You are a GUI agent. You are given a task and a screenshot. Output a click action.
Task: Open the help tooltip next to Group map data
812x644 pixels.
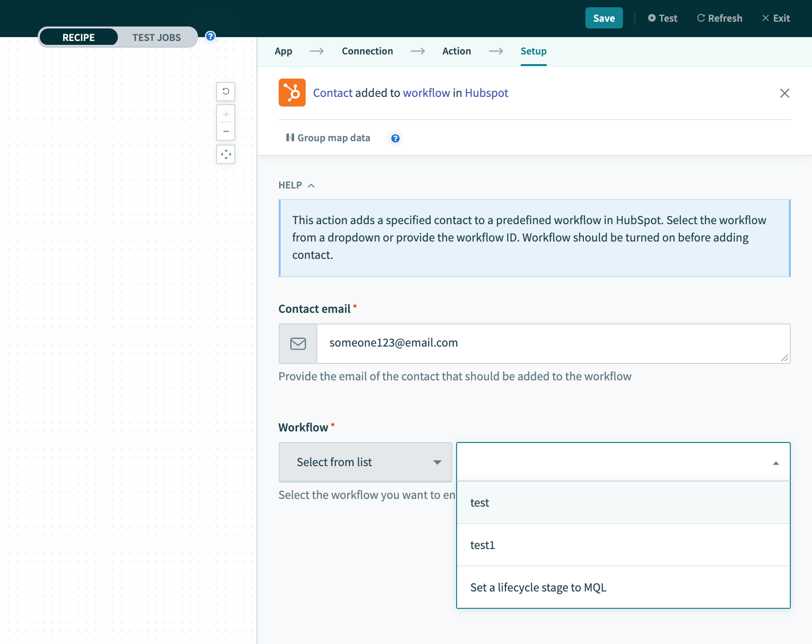tap(395, 138)
